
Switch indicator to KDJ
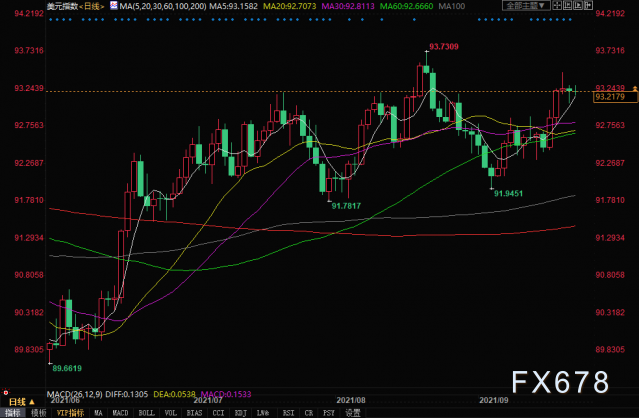point(240,413)
